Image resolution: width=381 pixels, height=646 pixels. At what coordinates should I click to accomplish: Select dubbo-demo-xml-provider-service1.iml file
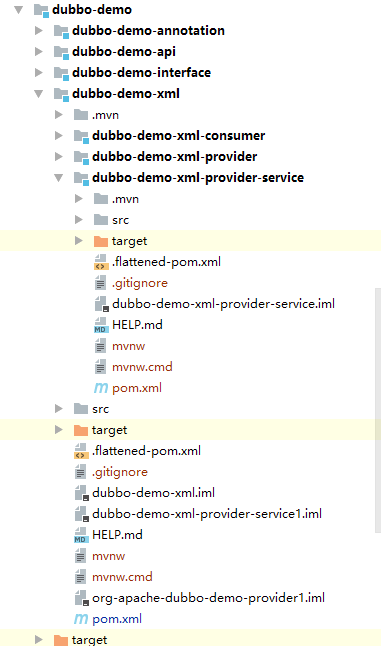(207, 514)
